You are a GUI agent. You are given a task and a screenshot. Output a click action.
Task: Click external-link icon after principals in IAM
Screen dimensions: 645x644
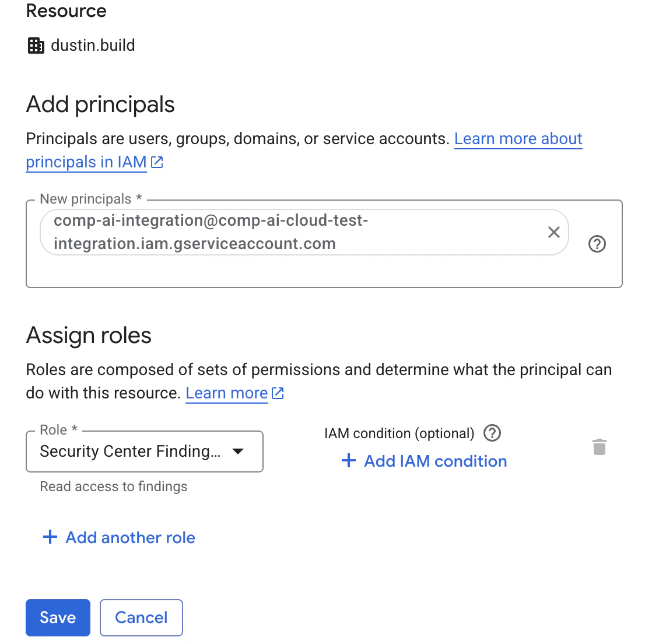pyautogui.click(x=157, y=163)
